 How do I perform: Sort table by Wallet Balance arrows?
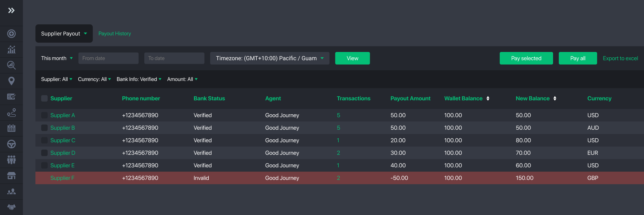(x=488, y=99)
